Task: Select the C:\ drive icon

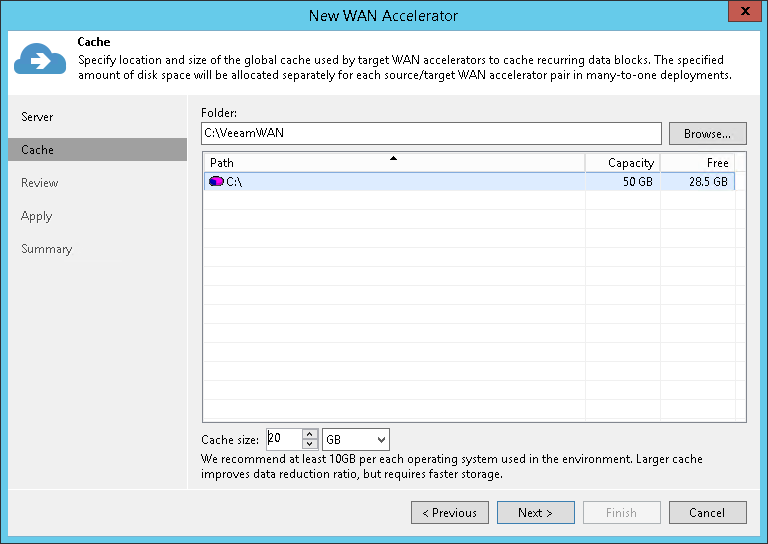Action: coord(216,182)
